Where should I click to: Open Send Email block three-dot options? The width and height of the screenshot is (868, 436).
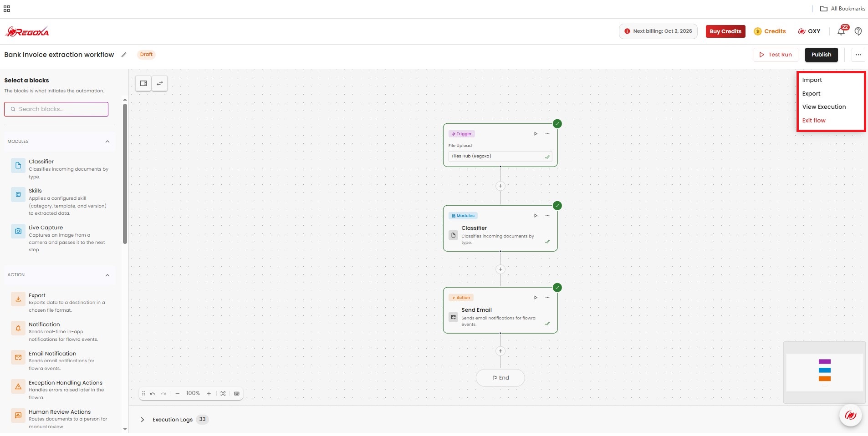click(x=547, y=298)
